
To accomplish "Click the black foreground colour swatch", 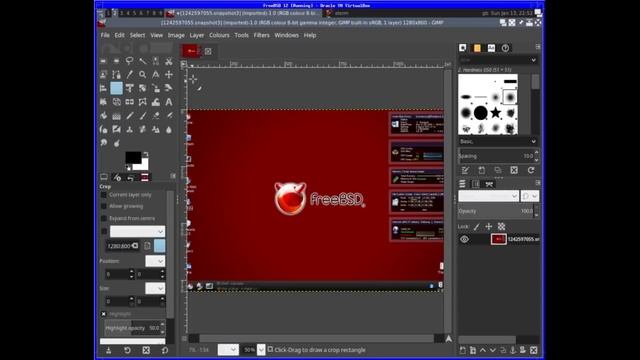I will tap(132, 158).
